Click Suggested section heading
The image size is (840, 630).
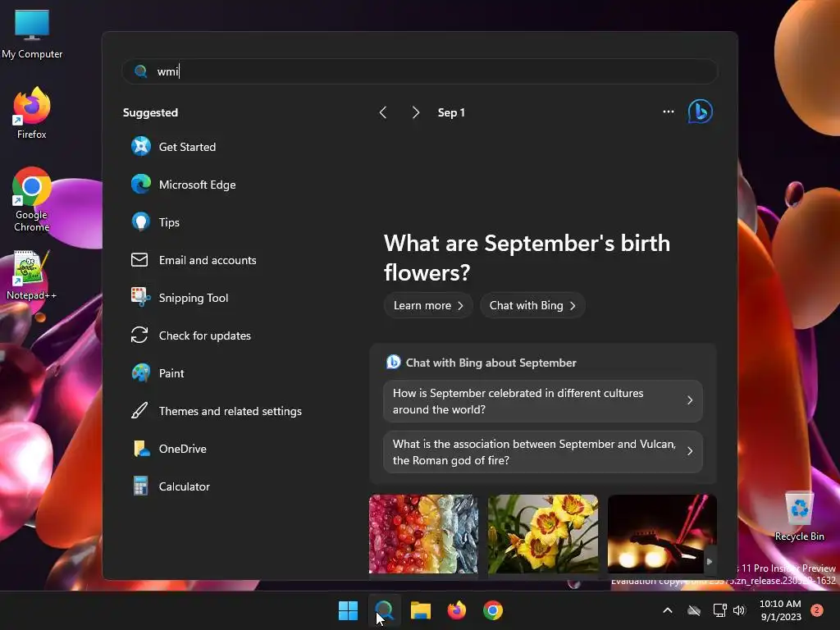150,112
